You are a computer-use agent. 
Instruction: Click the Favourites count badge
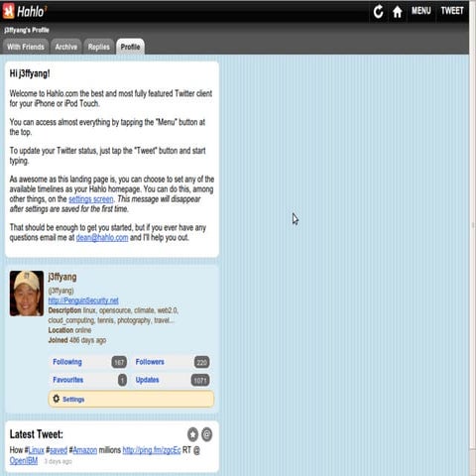(122, 380)
